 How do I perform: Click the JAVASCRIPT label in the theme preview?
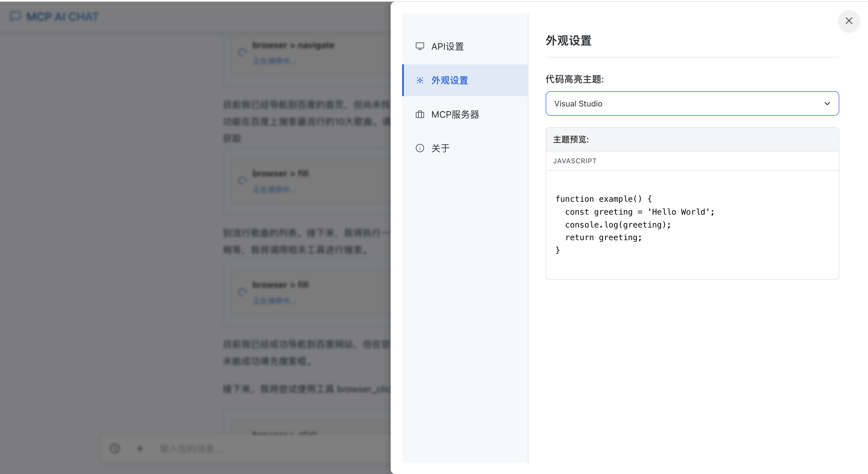tap(575, 161)
